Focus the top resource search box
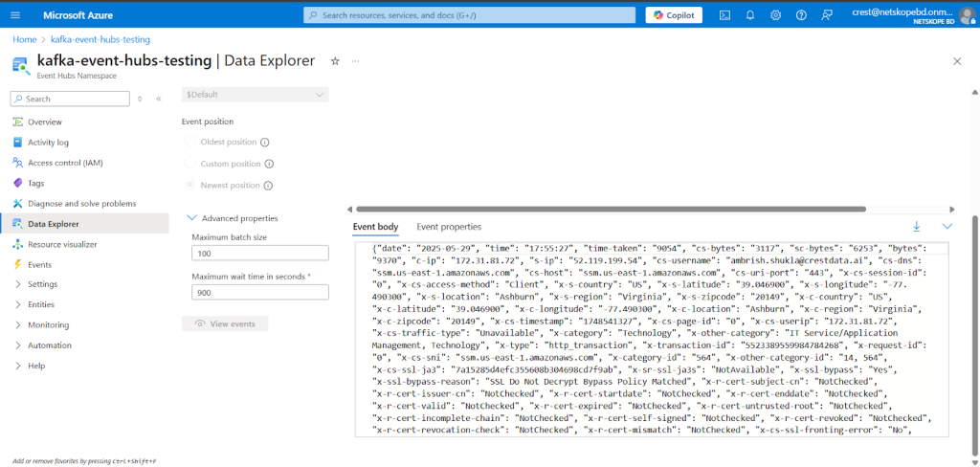 [x=469, y=15]
